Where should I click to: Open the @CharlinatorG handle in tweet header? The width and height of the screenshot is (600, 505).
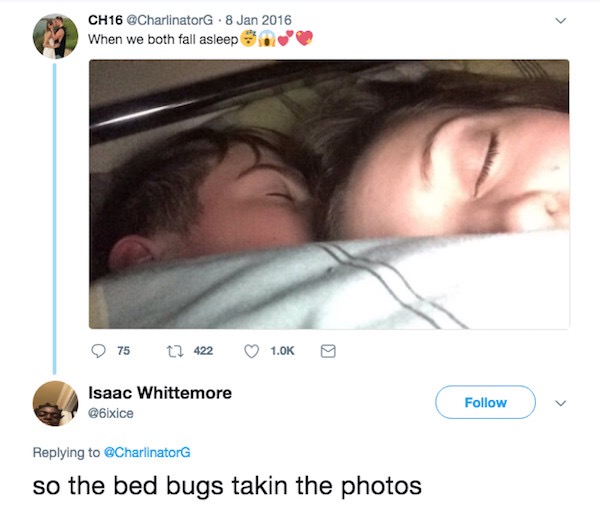click(170, 20)
